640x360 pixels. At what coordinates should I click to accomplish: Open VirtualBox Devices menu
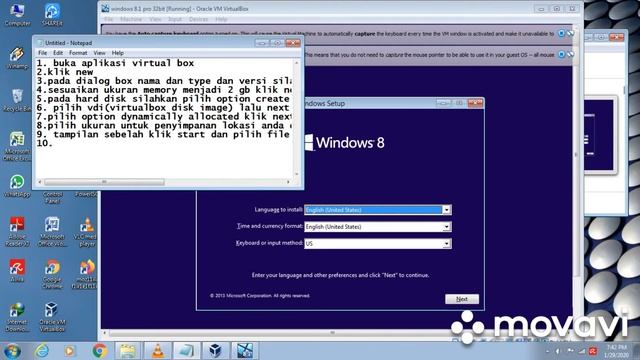(x=198, y=19)
